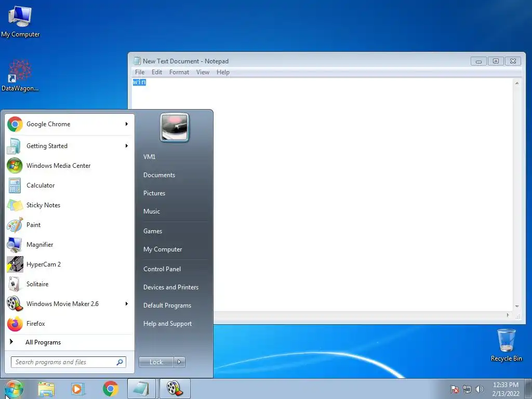
Task: Open Notepad View menu
Action: click(x=203, y=72)
